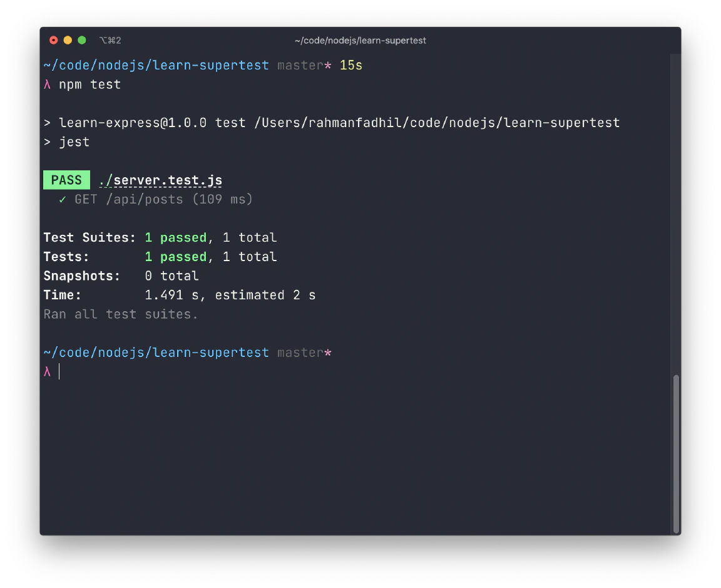Click the master* branch label on top prompt

coord(304,65)
